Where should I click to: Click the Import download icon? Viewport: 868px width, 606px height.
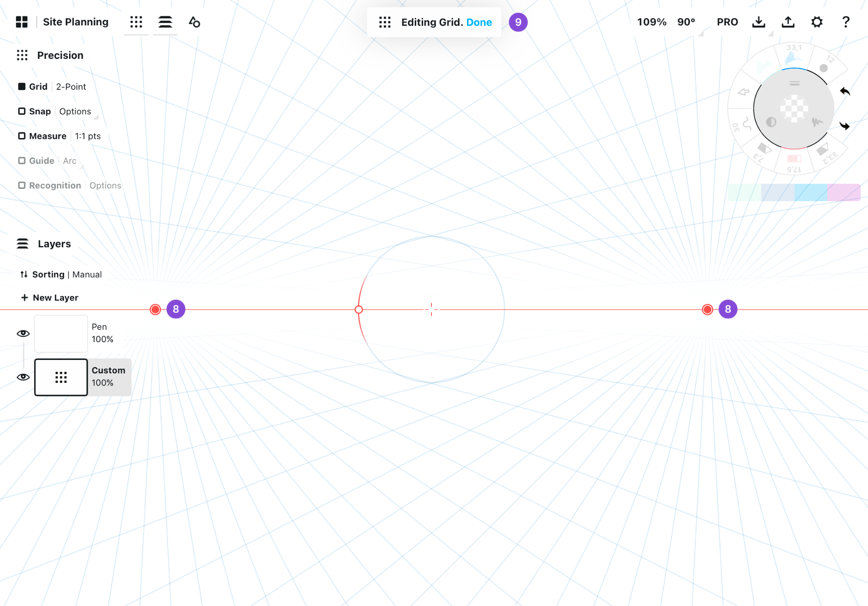point(759,22)
